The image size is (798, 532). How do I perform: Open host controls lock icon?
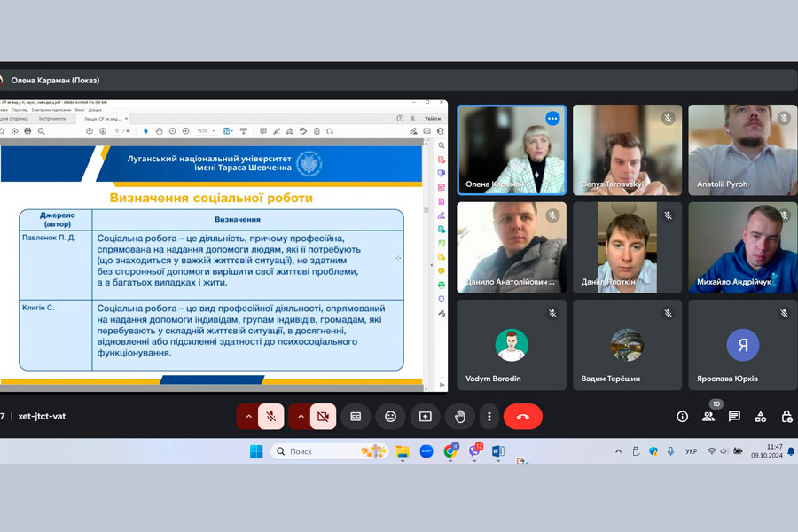coord(786,417)
